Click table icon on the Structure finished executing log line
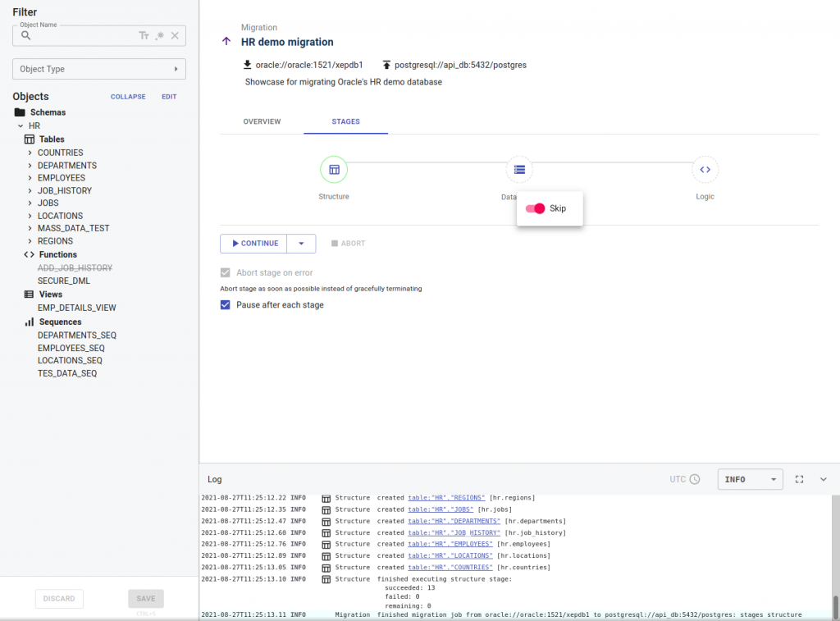Image resolution: width=840 pixels, height=621 pixels. (x=326, y=580)
